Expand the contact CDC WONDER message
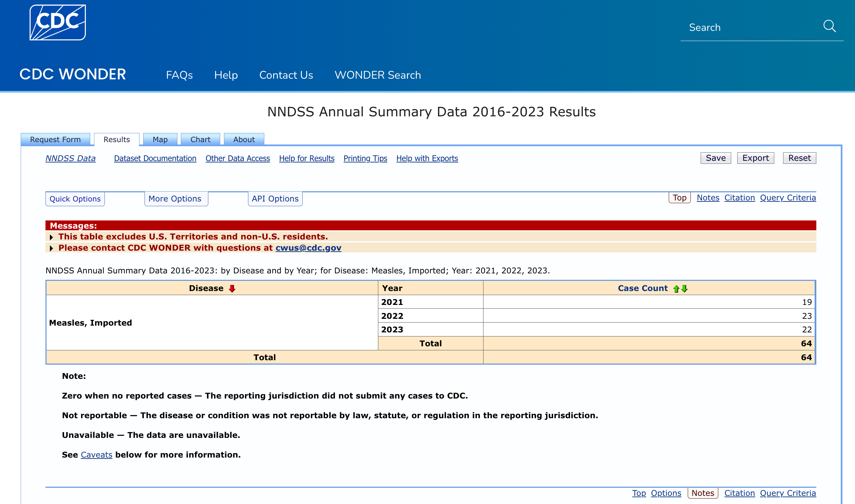855x504 pixels. coord(51,248)
